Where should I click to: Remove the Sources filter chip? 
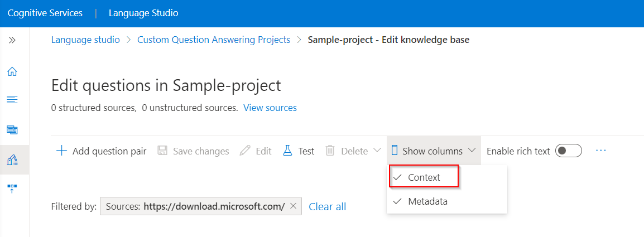click(293, 206)
